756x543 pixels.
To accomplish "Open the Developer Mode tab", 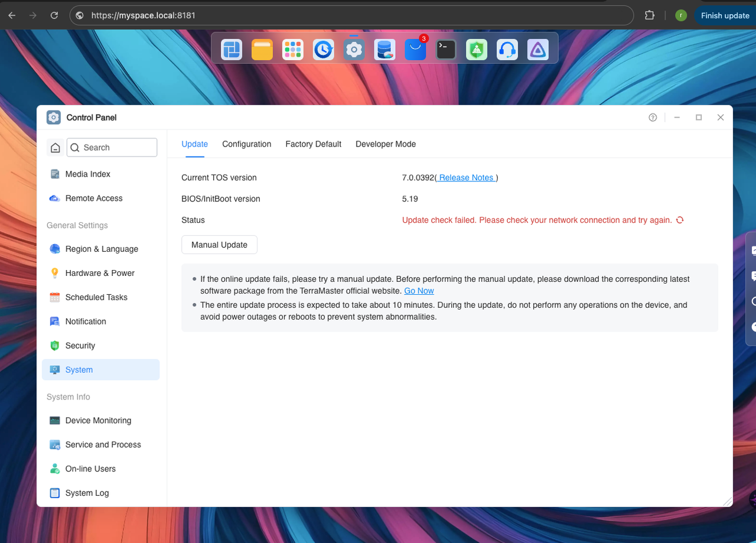I will pyautogui.click(x=386, y=144).
